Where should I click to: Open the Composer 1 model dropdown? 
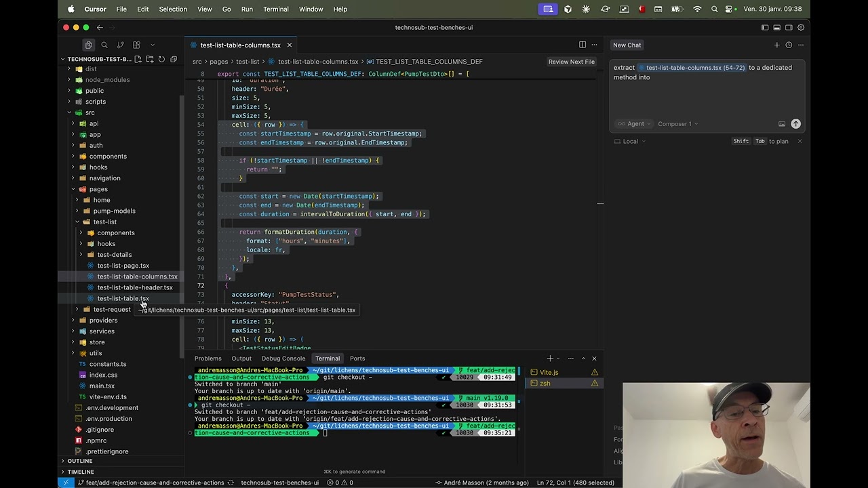[677, 124]
